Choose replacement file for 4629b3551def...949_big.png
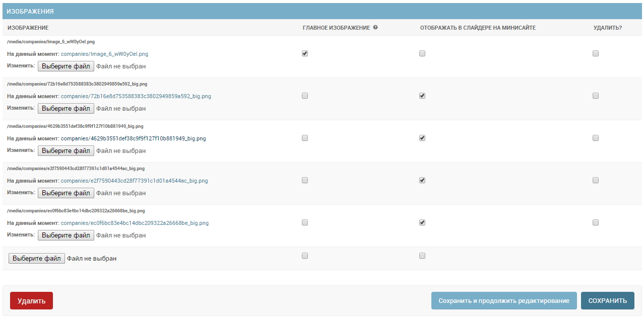Screen dimensions: 644x318 pyautogui.click(x=66, y=150)
